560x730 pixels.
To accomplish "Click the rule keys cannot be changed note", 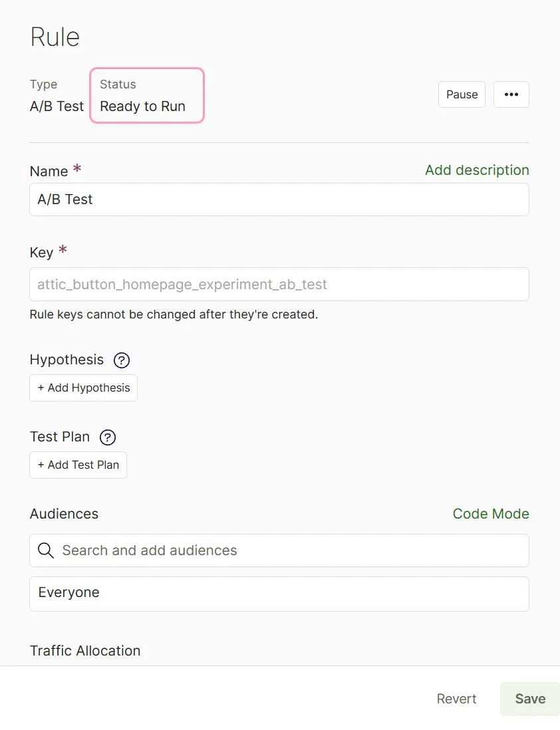I will (x=174, y=314).
